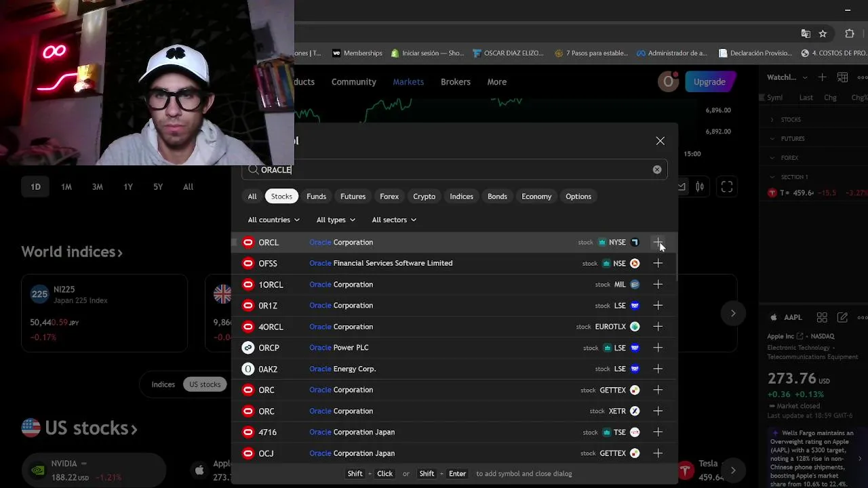Open World indices section link
This screenshot has width=868, height=488.
72,252
